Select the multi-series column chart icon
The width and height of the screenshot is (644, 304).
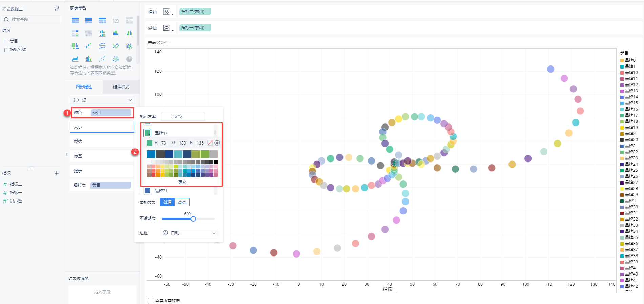[x=129, y=33]
